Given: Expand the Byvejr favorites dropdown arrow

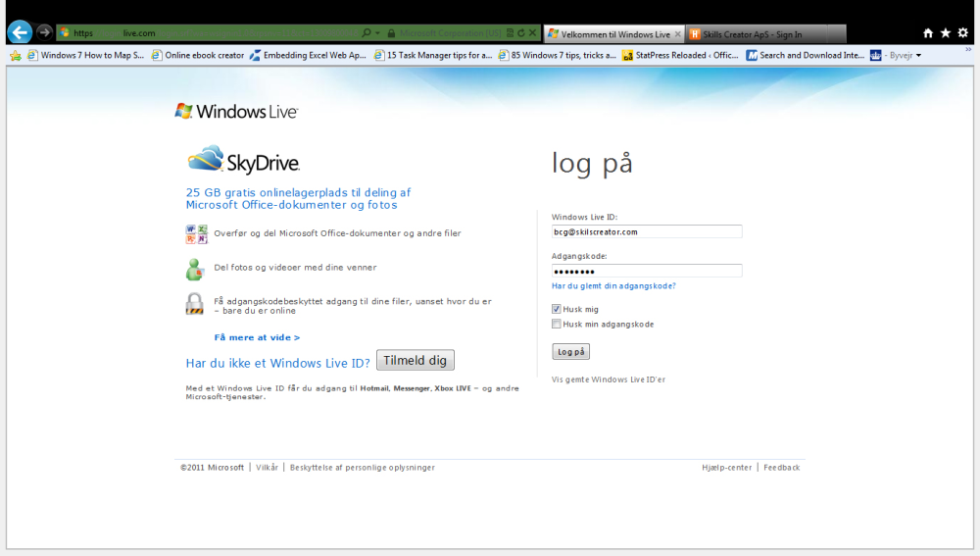Looking at the screenshot, I should [x=919, y=56].
